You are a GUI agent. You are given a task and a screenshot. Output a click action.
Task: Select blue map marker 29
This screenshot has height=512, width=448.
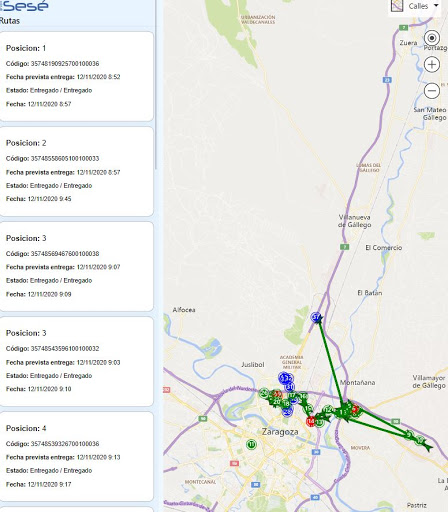click(287, 412)
